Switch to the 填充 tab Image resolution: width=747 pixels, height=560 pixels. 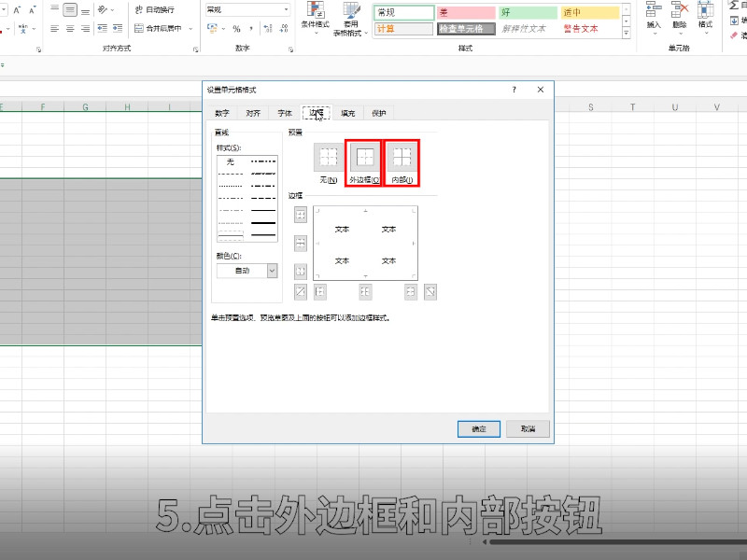coord(347,113)
